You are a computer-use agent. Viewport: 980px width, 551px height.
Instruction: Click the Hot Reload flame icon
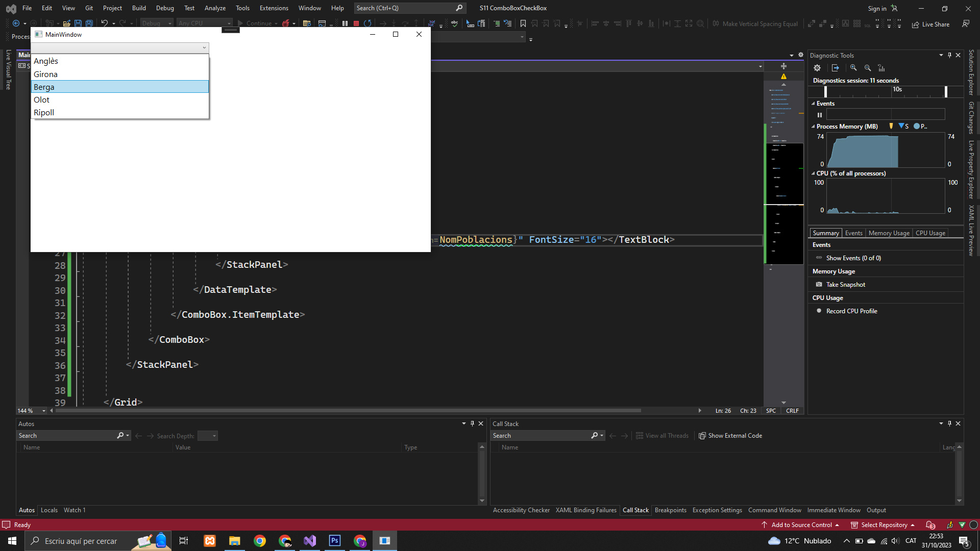286,23
